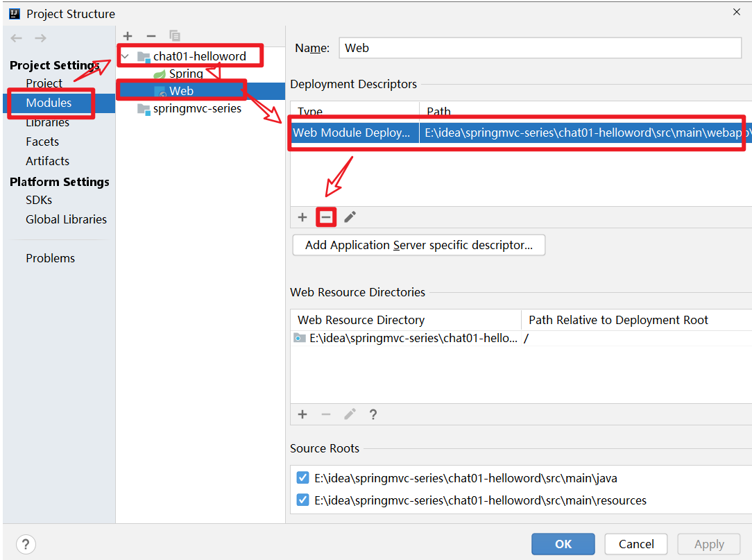Click the copy module icon
This screenshot has width=752, height=560.
pyautogui.click(x=175, y=35)
